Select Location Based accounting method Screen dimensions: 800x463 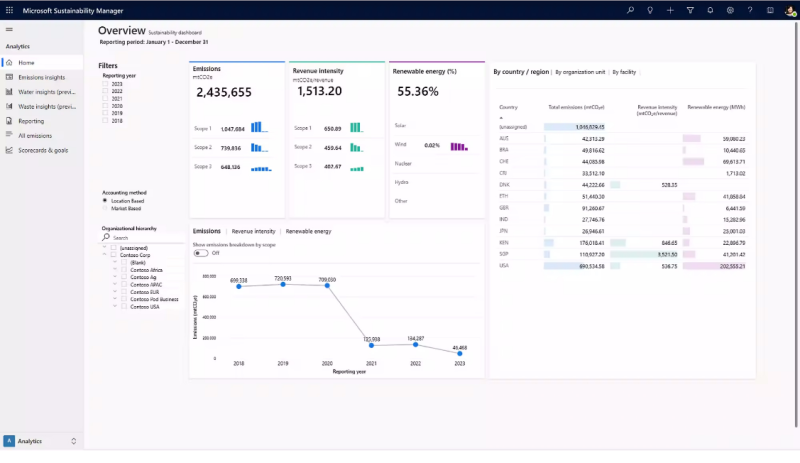[x=105, y=201]
